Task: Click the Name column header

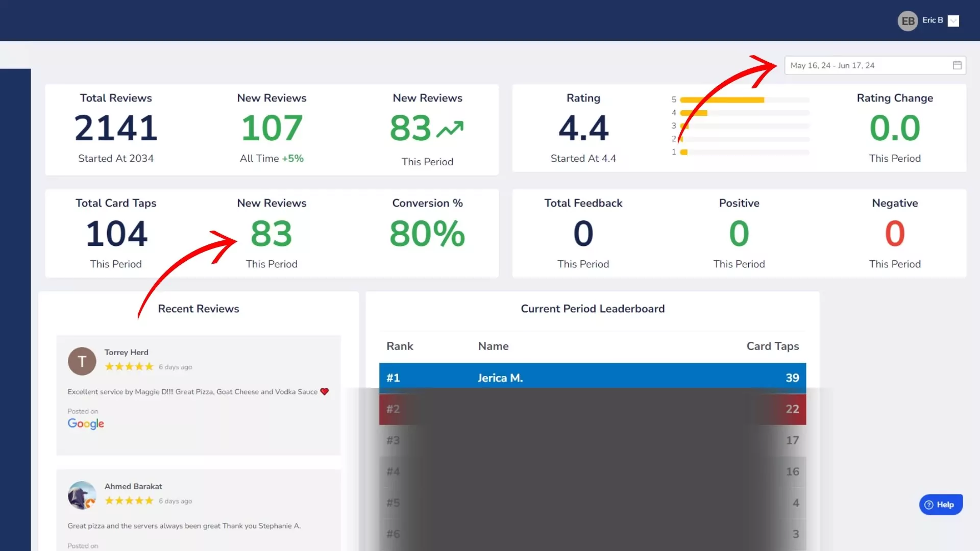Action: tap(493, 346)
